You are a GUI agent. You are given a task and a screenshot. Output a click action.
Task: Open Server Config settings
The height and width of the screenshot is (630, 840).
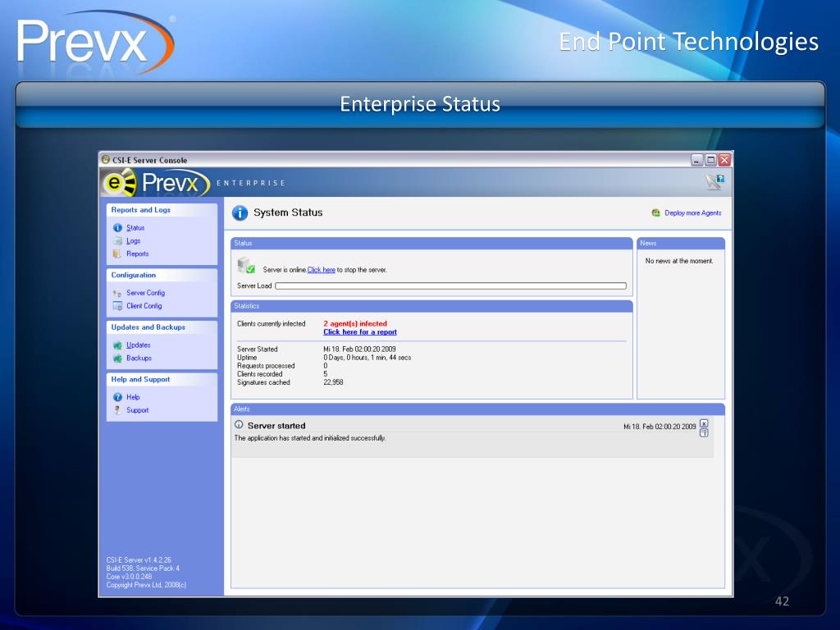point(145,293)
